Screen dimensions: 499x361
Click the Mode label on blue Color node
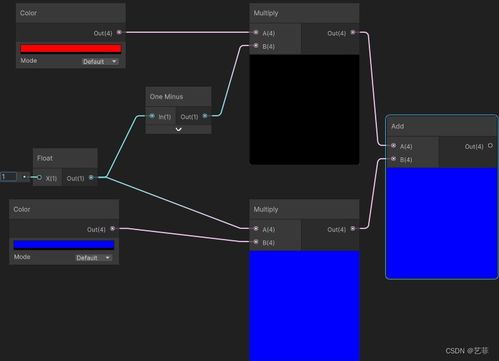22,257
